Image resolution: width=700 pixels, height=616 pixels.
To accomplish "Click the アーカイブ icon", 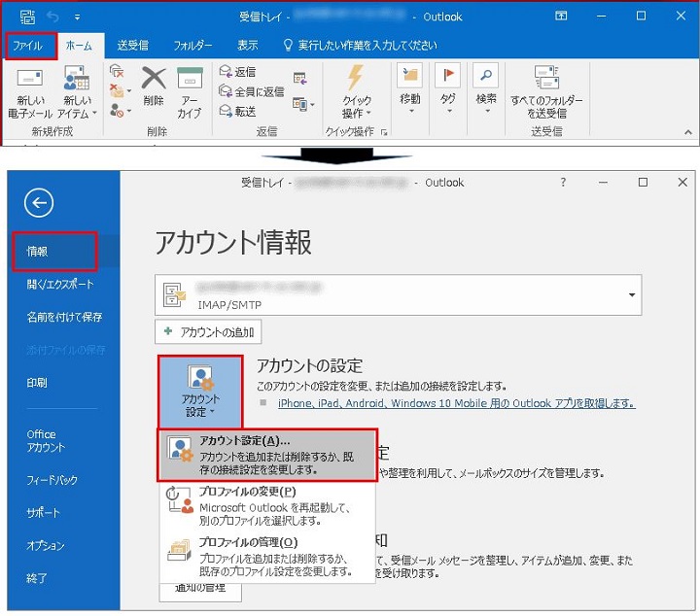I will (x=190, y=92).
